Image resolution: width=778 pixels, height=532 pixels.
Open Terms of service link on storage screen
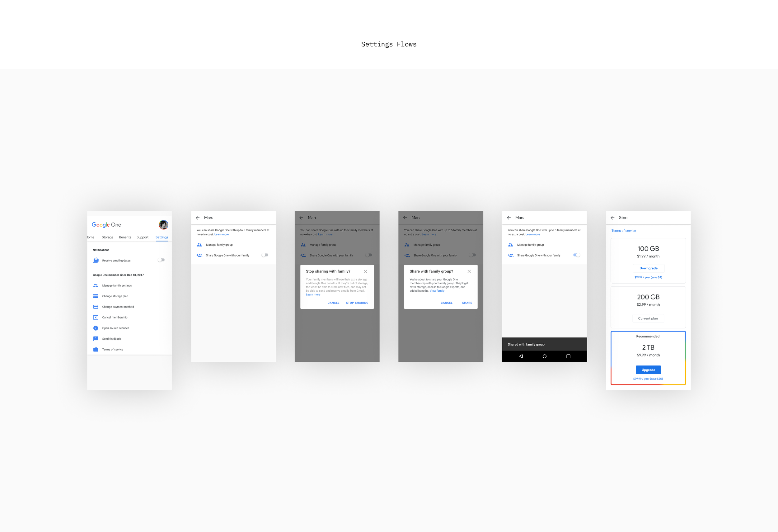pos(623,231)
